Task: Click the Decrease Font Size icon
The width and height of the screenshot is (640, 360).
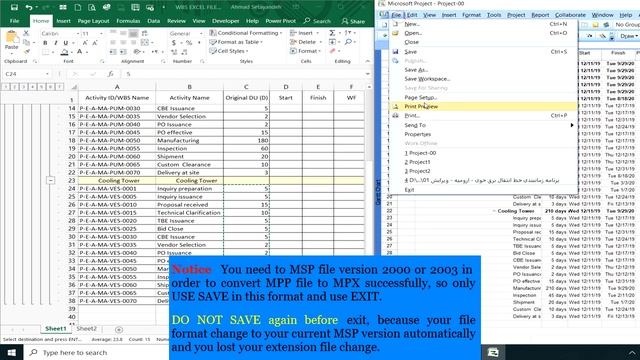Action: pyautogui.click(x=95, y=42)
